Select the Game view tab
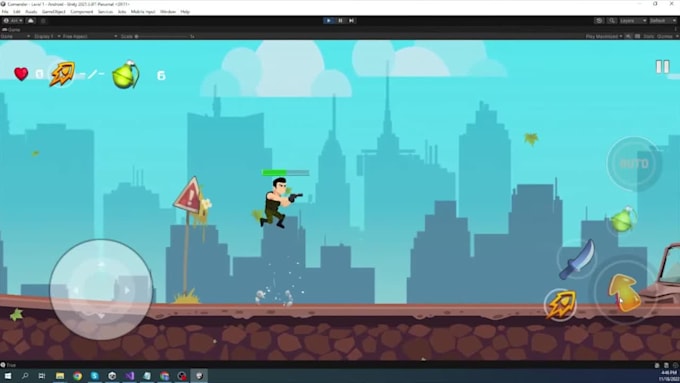Screen dimensions: 680x383 pyautogui.click(x=12, y=29)
